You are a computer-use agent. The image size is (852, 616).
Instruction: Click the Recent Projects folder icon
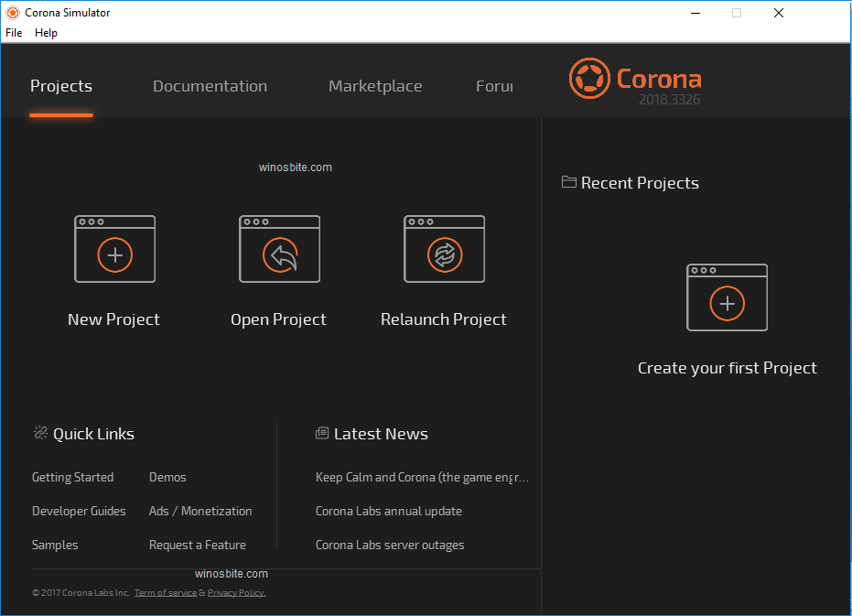(569, 181)
